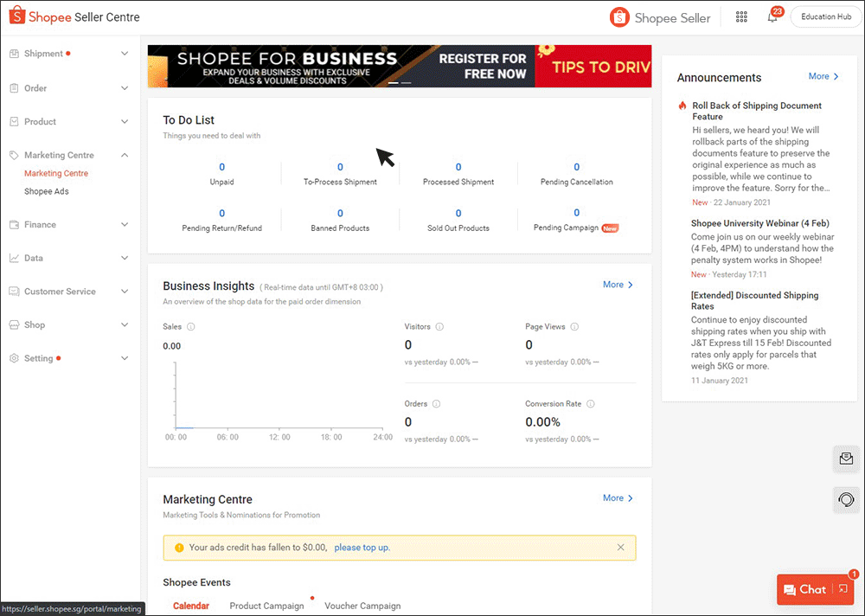Screen dimensions: 865x616
Task: Expand the Shop menu chevron
Action: tap(125, 325)
